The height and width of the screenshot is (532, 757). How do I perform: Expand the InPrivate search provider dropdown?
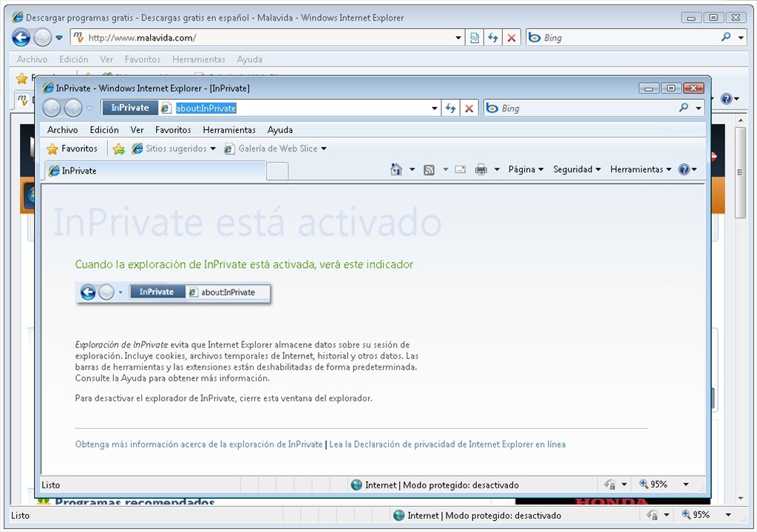point(699,108)
